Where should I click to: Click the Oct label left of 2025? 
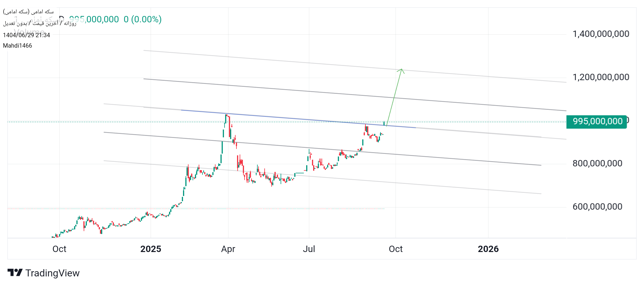point(59,249)
